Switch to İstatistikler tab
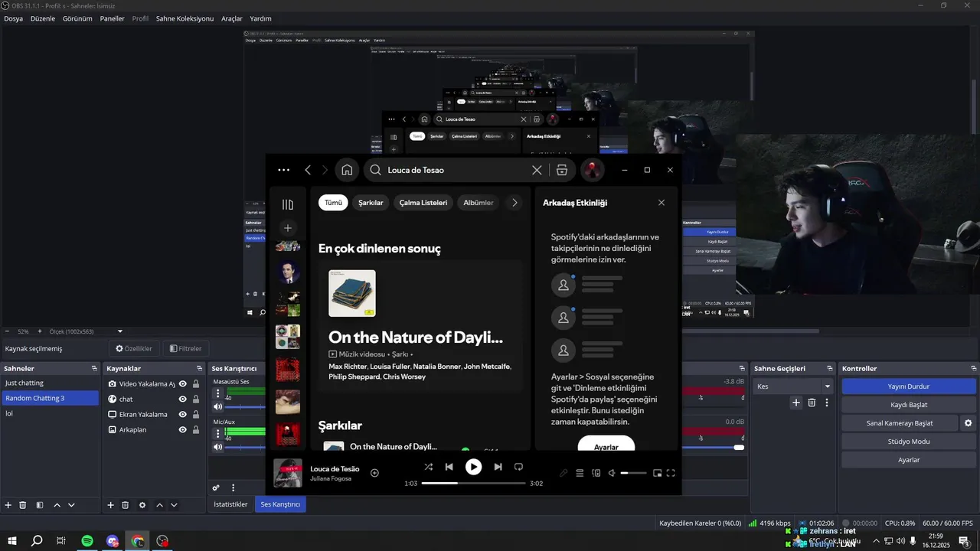The width and height of the screenshot is (980, 551). (x=230, y=504)
